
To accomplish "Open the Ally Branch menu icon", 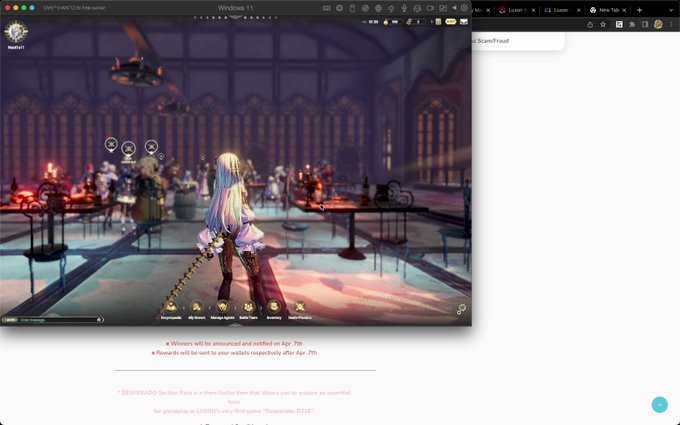I will click(x=196, y=307).
